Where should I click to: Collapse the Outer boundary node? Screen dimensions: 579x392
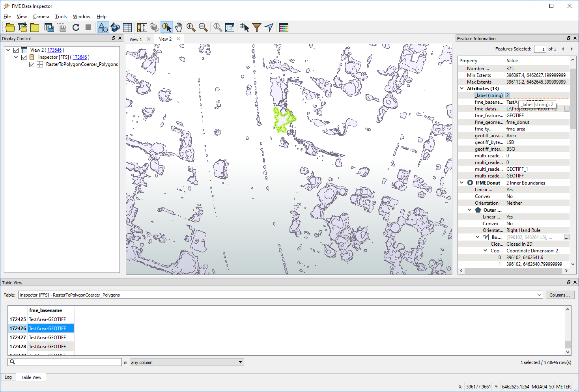470,210
